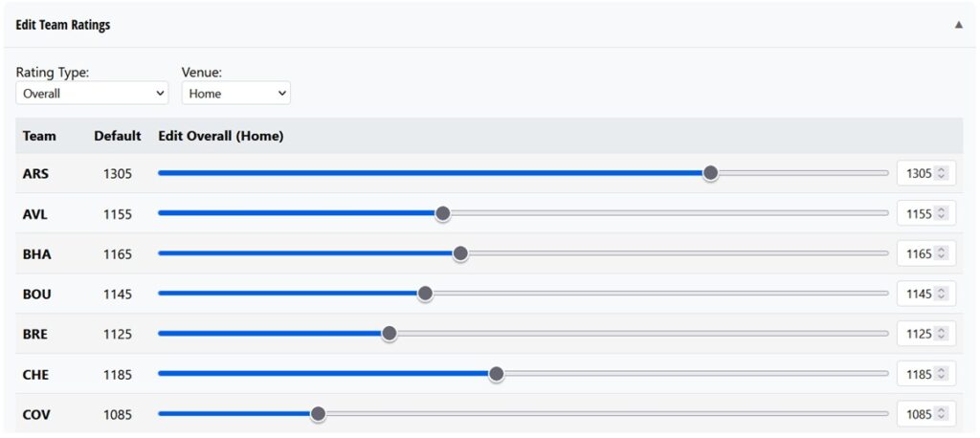
Task: Open the Rating Type dropdown
Action: (92, 93)
